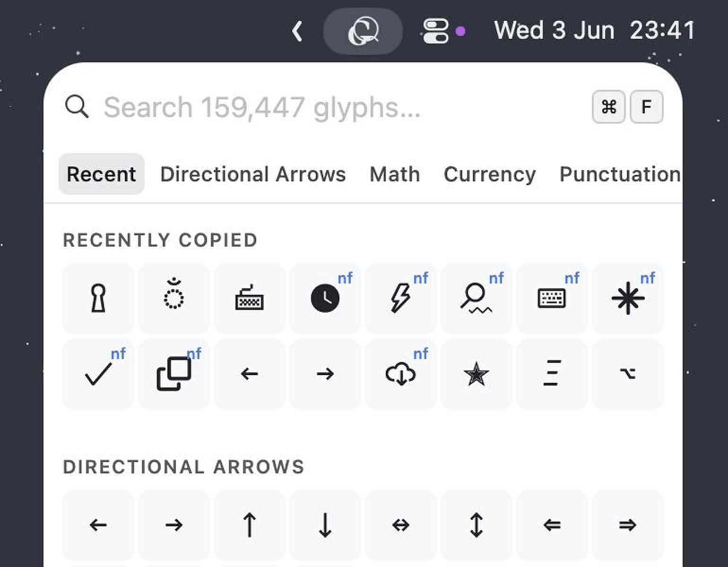Copy the keyhole glyph in Recently Copied
This screenshot has height=567, width=728.
(x=98, y=298)
